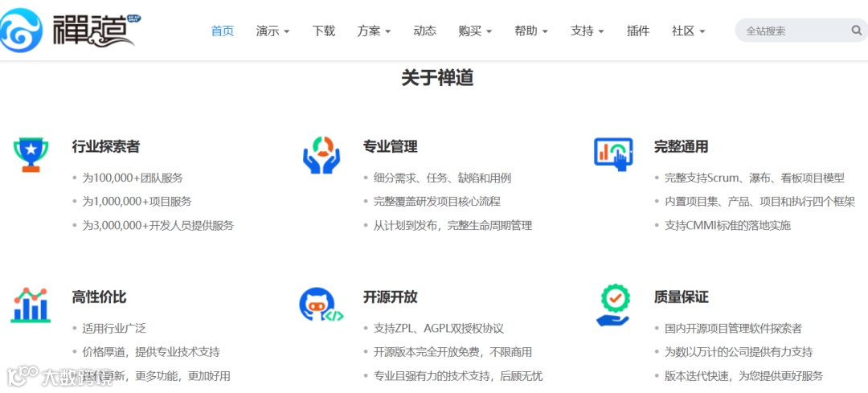
Task: Click the text 为1,000,000+项目服务
Action: (x=137, y=202)
